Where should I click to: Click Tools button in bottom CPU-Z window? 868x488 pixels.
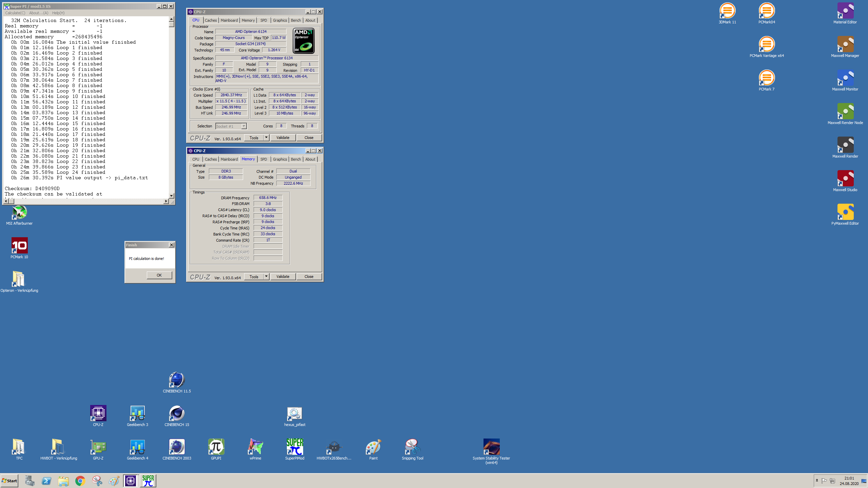pyautogui.click(x=254, y=277)
